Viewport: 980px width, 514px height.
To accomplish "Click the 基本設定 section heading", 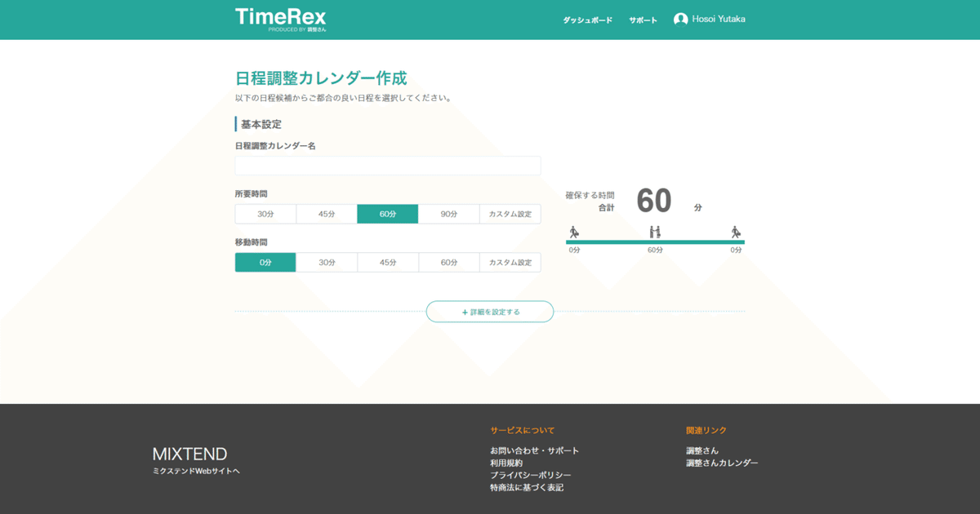I will [261, 124].
